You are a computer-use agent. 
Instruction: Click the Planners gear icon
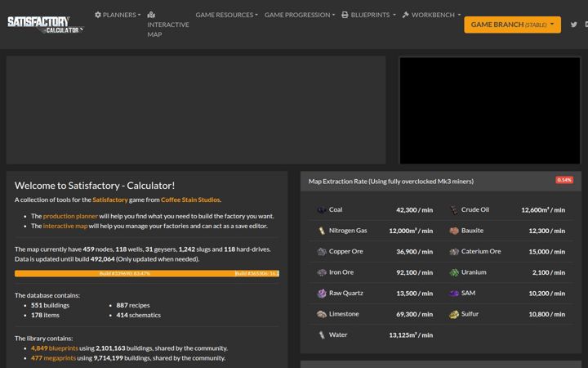point(98,15)
